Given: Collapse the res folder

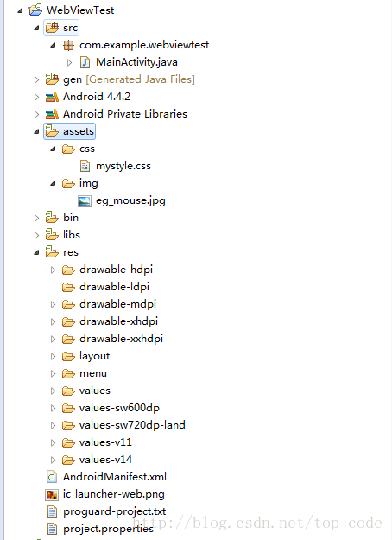Looking at the screenshot, I should click(36, 252).
